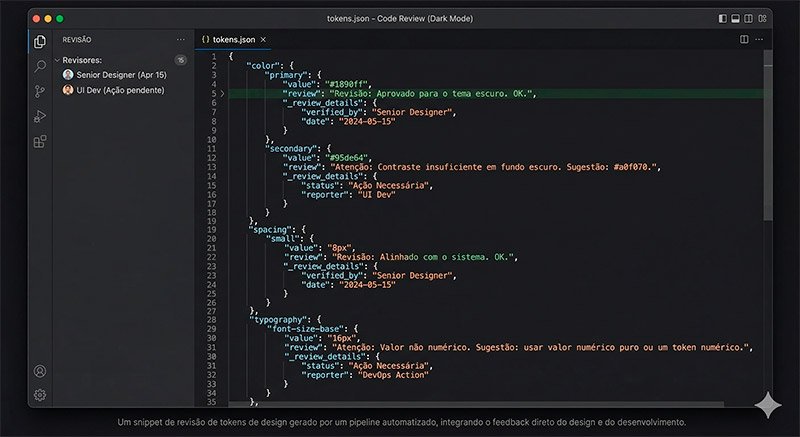The width and height of the screenshot is (800, 437).
Task: Open Source Control in activity bar
Action: point(40,91)
